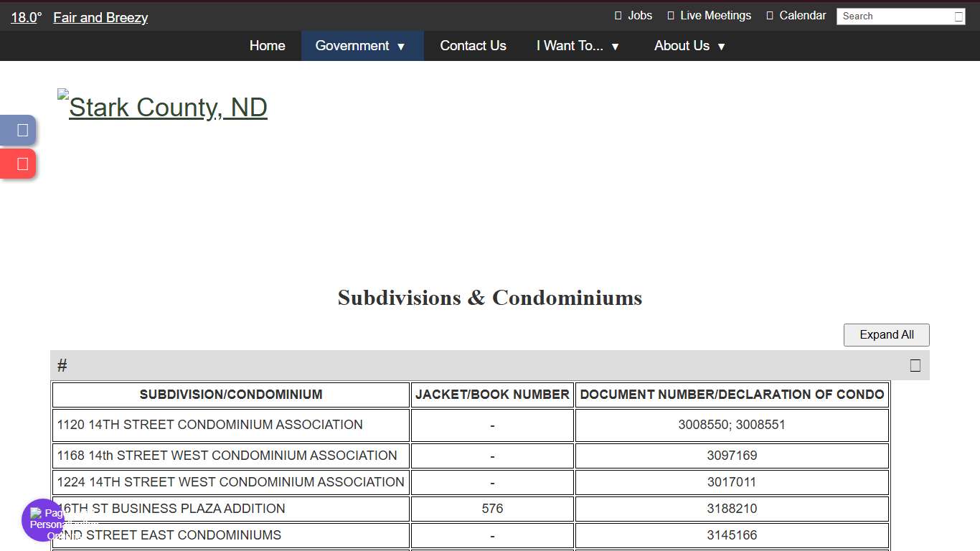Screen dimensions: 980x551
Task: Click the 18.0° temperature display
Action: click(26, 17)
